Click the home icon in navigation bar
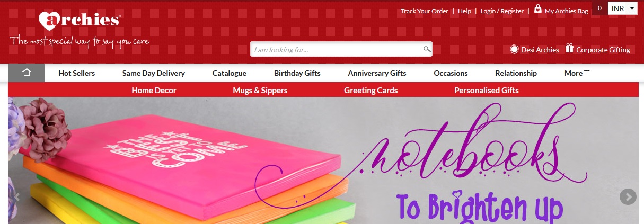The width and height of the screenshot is (644, 224). click(27, 73)
